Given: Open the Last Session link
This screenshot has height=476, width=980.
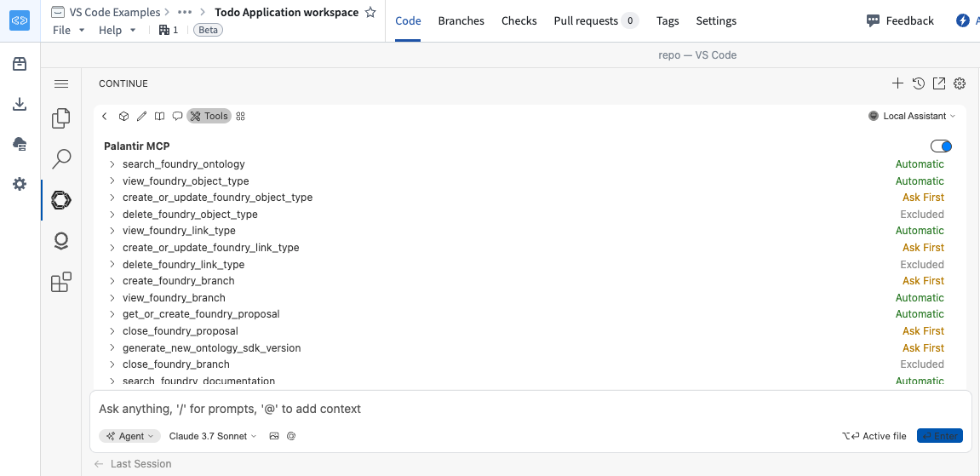Looking at the screenshot, I should 133,463.
